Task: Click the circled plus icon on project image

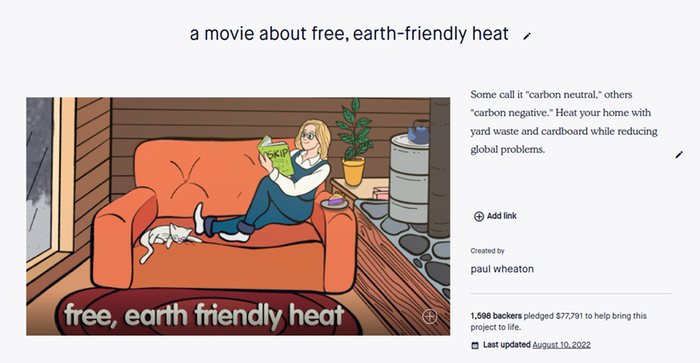Action: coord(429,317)
